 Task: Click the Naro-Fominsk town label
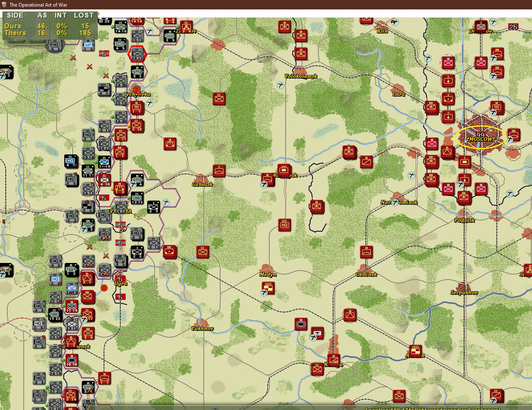[x=399, y=202]
